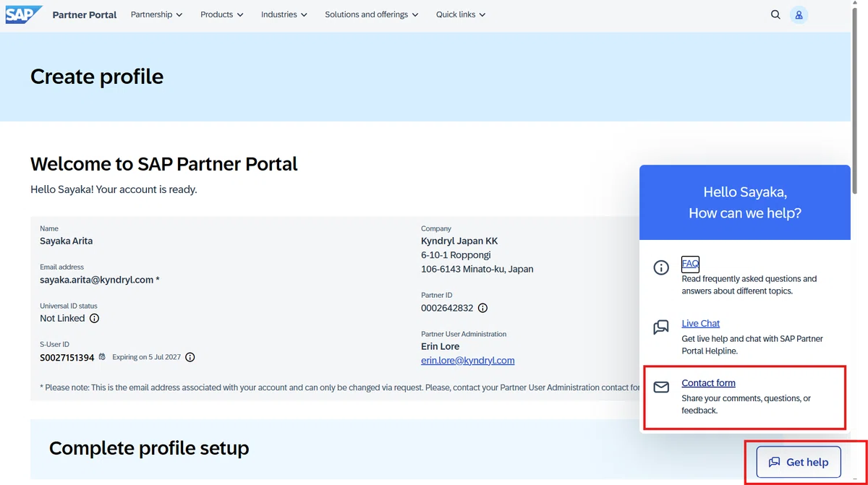Open the FAQ link
The width and height of the screenshot is (868, 485).
[690, 264]
